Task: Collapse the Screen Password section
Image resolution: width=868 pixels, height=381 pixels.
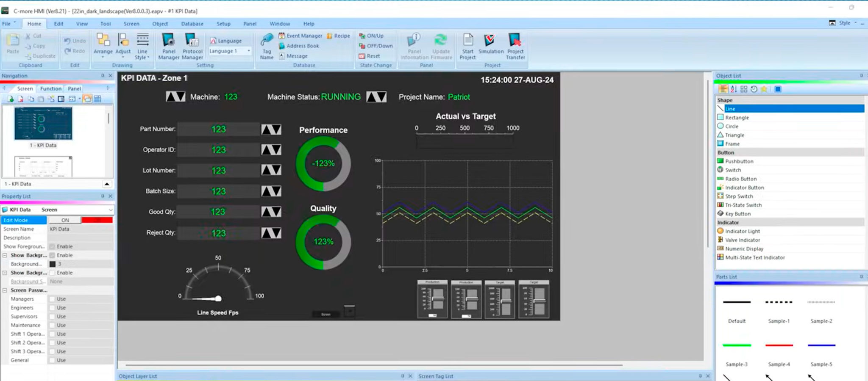Action: point(6,290)
